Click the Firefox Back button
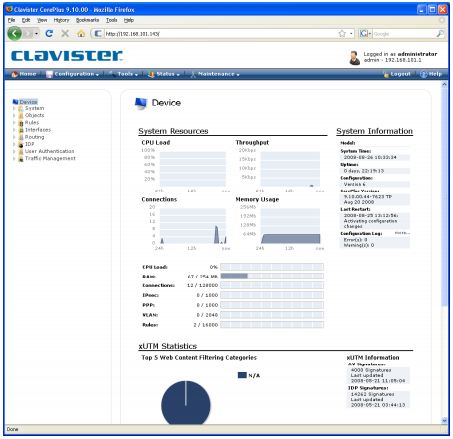Image resolution: width=453 pixels, height=439 pixels. tap(14, 33)
